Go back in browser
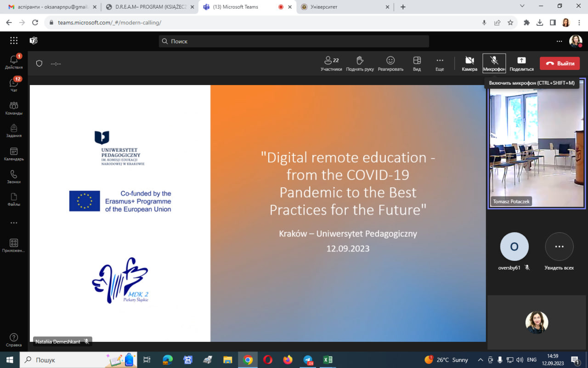Viewport: 588px width, 368px height. coord(9,23)
